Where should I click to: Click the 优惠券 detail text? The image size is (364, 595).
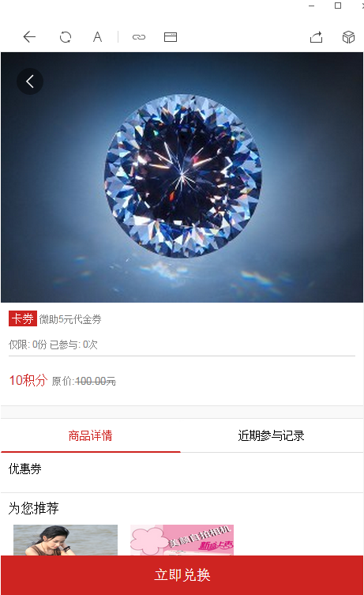pyautogui.click(x=25, y=469)
